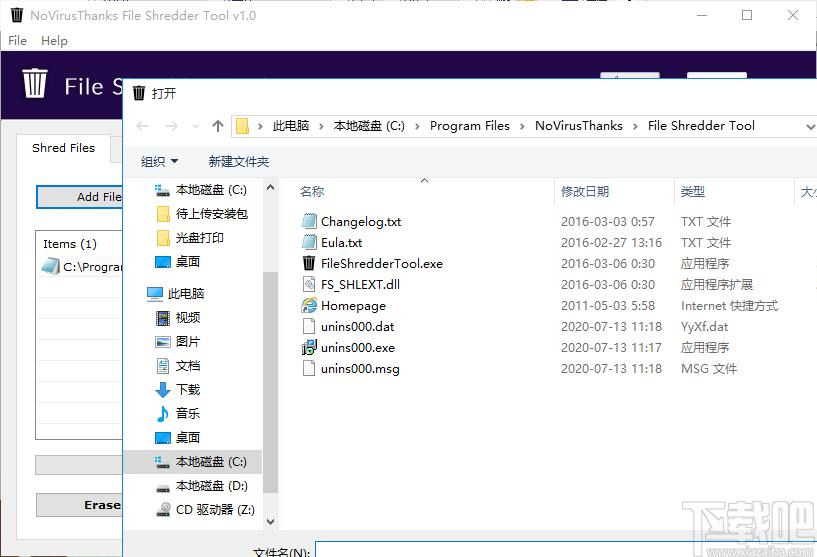Select the FileShredderTool.exe trash can icon
Screen dimensions: 817x557
coord(309,263)
